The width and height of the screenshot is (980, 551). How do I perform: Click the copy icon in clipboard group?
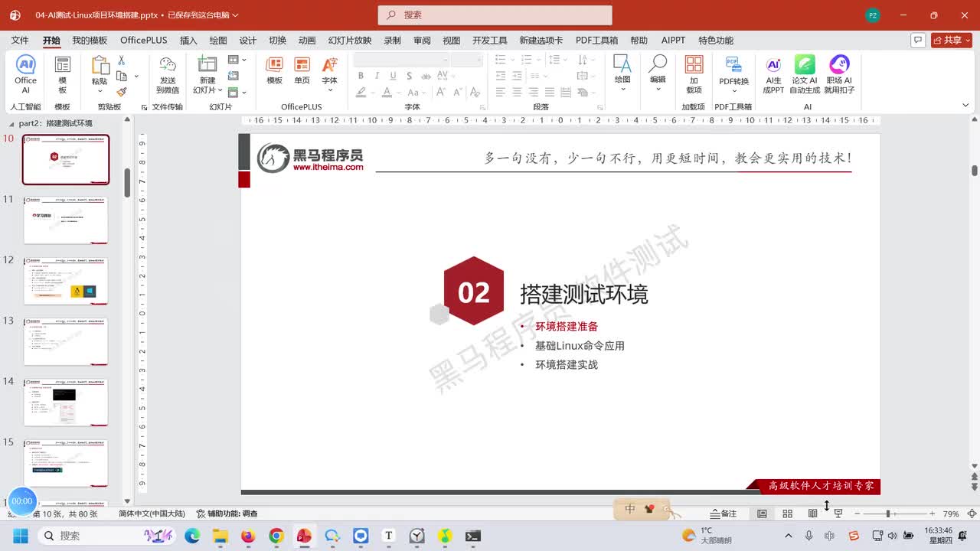[x=121, y=76]
